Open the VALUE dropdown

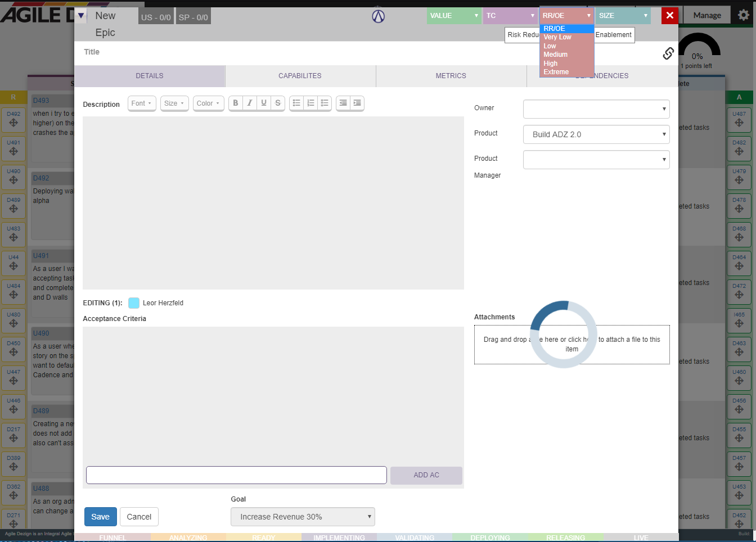[x=453, y=16]
